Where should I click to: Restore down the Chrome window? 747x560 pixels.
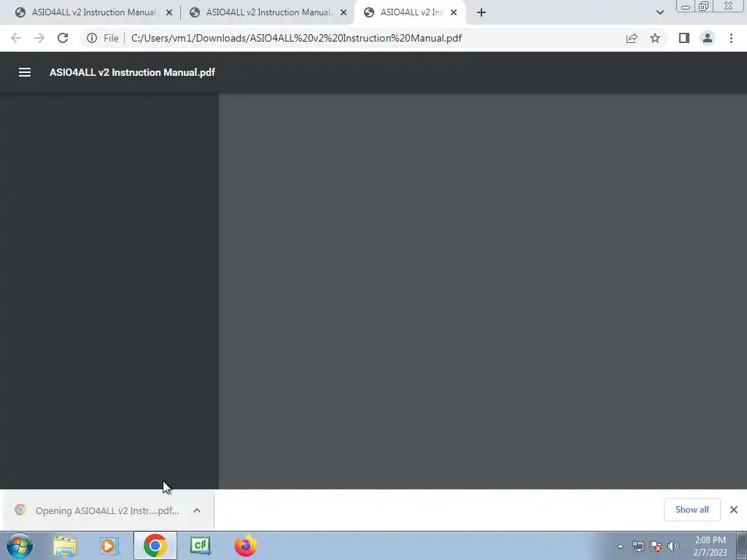[x=703, y=6]
